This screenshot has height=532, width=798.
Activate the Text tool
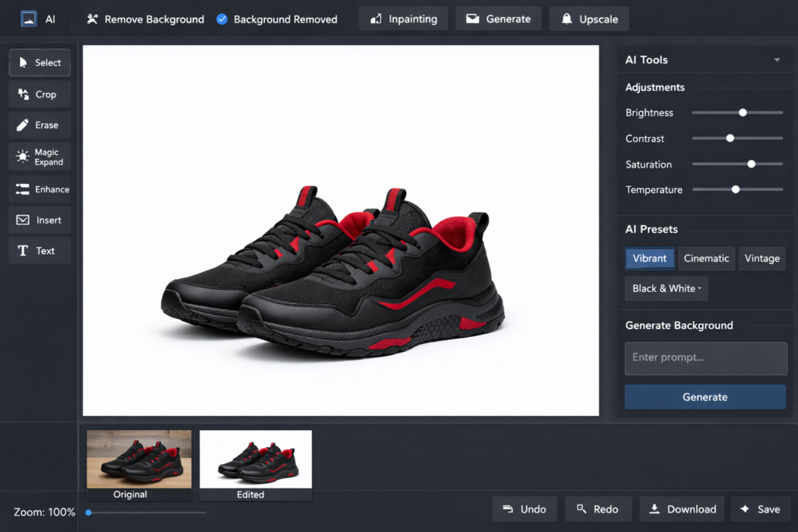[x=39, y=250]
